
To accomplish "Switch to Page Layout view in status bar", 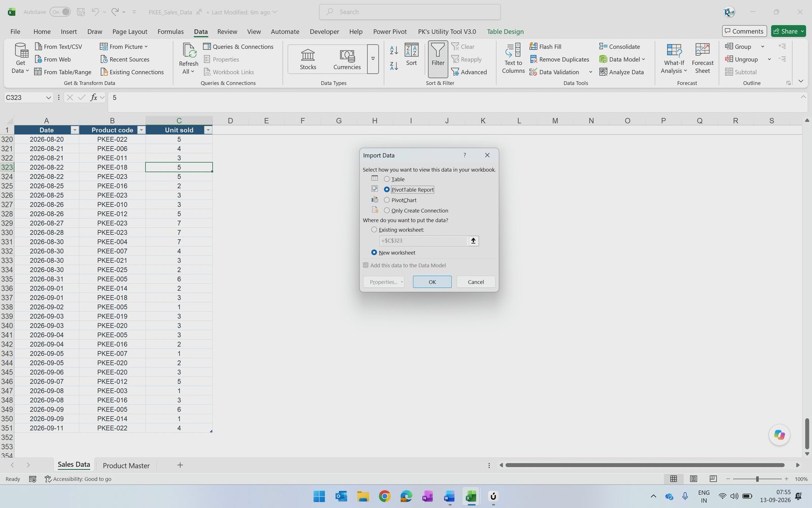I will 693,479.
